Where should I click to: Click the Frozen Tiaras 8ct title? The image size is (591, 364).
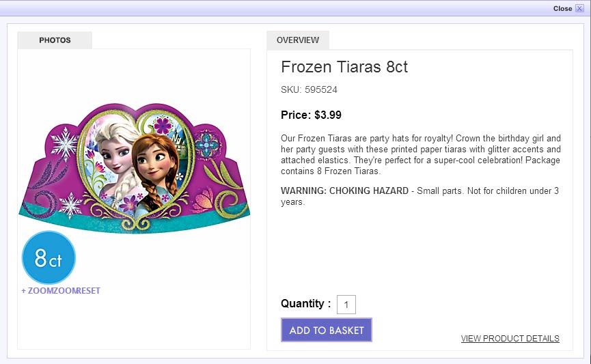coord(344,67)
